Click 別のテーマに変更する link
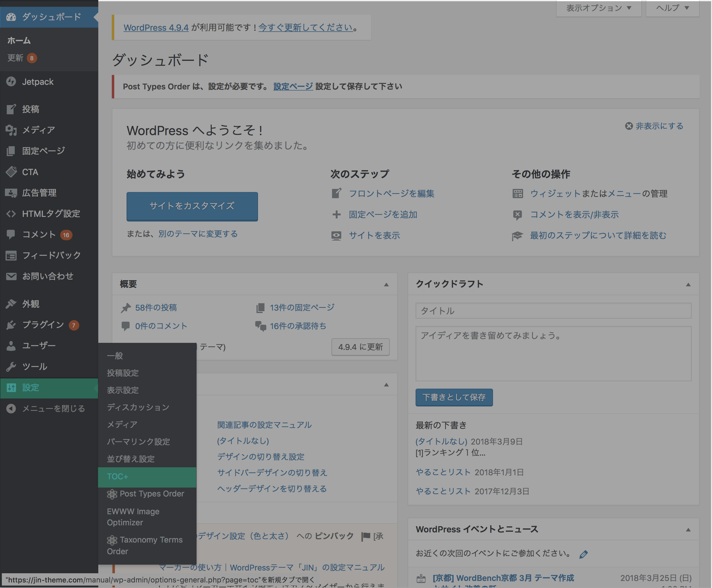Screen dimensions: 712x588 tap(198, 234)
